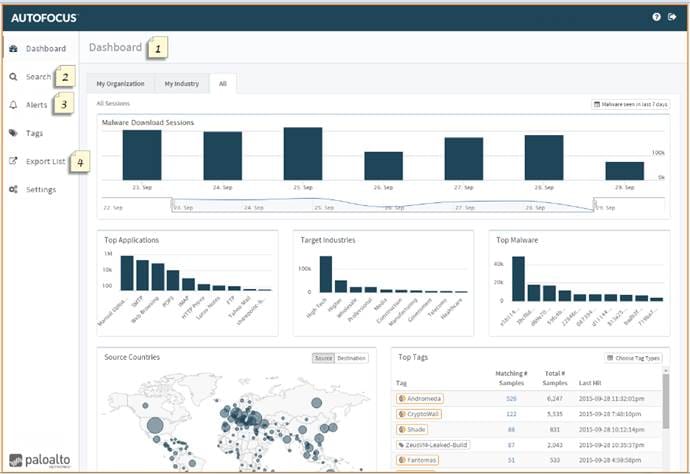690x474 pixels.
Task: Click the Top Tags table scrollbar
Action: [x=666, y=401]
